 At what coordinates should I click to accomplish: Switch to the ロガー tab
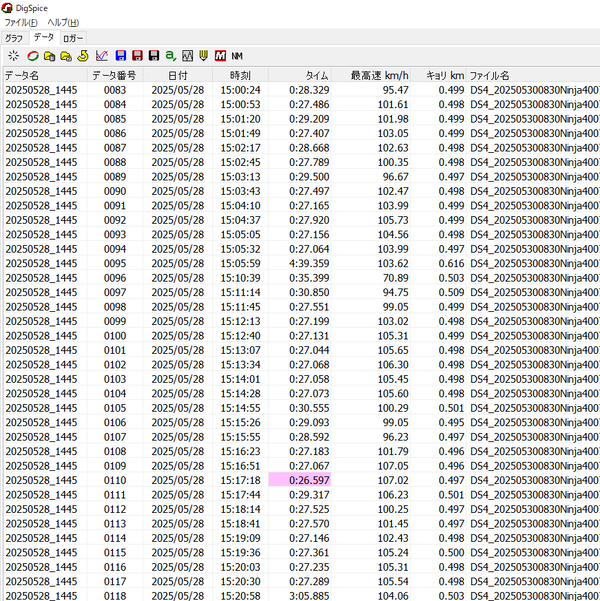tap(73, 38)
